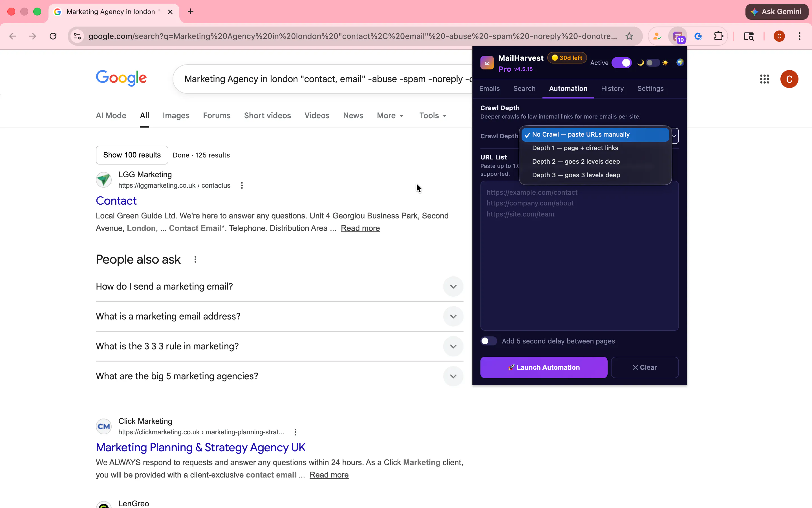
Task: Open the site information icon in address bar
Action: [x=77, y=36]
